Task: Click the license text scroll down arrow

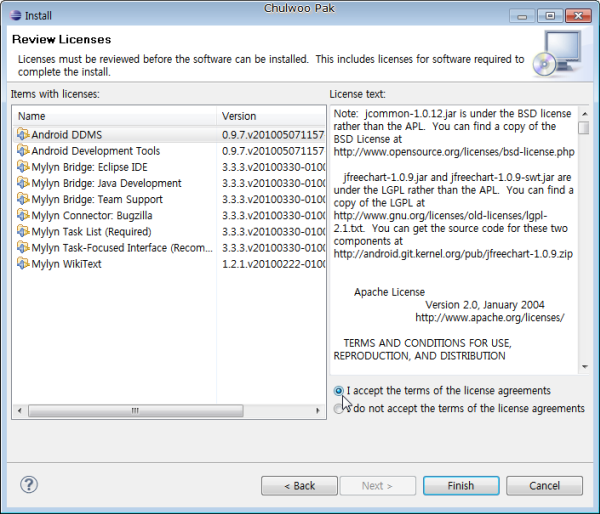Action: 584,367
